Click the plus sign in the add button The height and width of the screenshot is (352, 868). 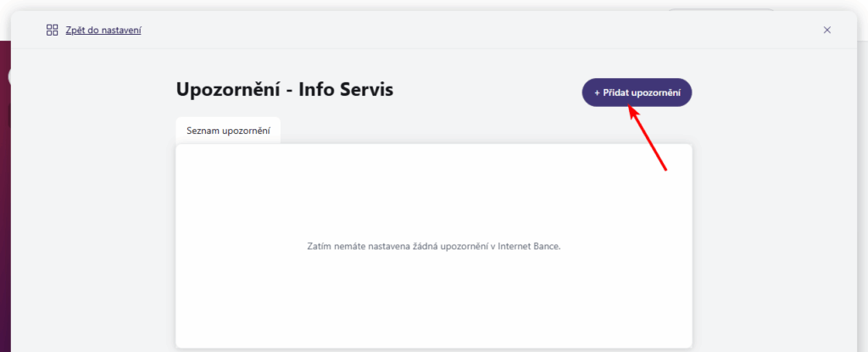coord(597,92)
